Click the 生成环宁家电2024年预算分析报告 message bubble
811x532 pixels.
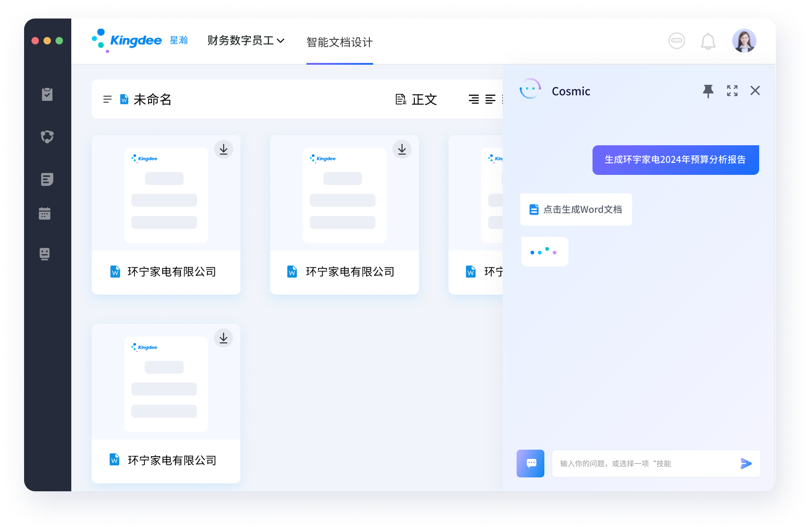pos(675,160)
